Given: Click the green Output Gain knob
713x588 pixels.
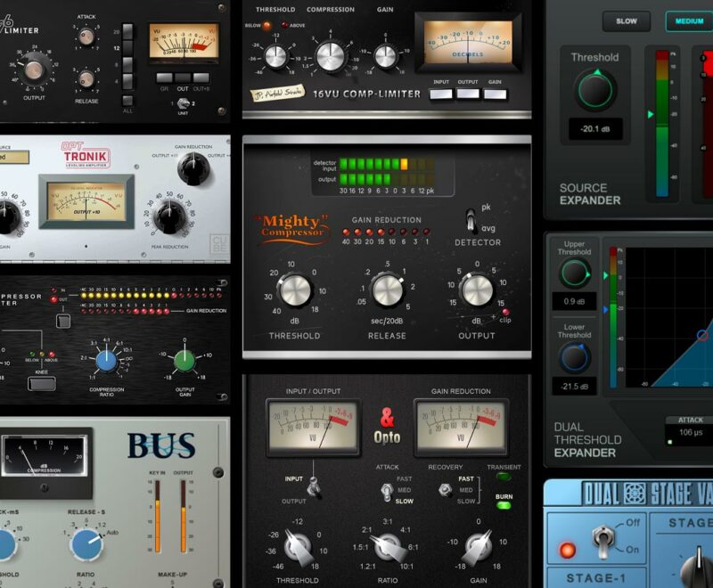Looking at the screenshot, I should tap(184, 360).
